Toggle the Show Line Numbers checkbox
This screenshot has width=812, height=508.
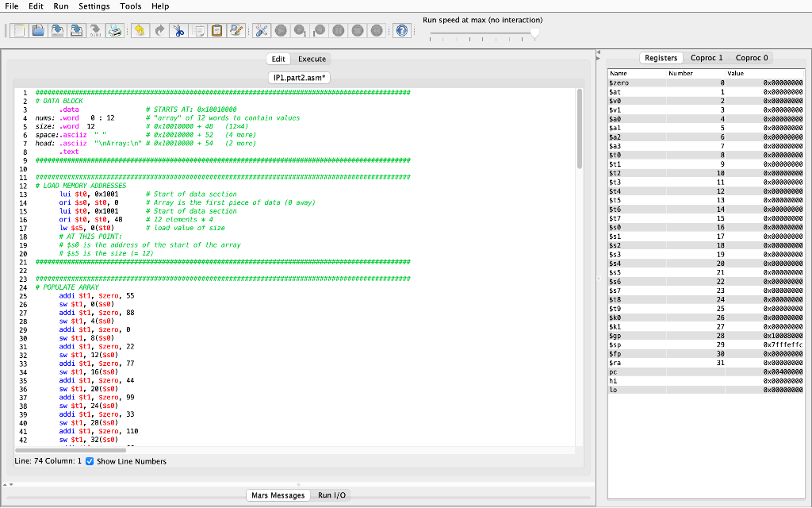pos(89,461)
